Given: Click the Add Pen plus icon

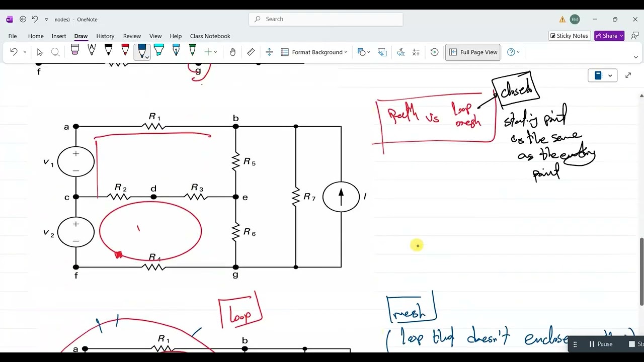Looking at the screenshot, I should (208, 52).
